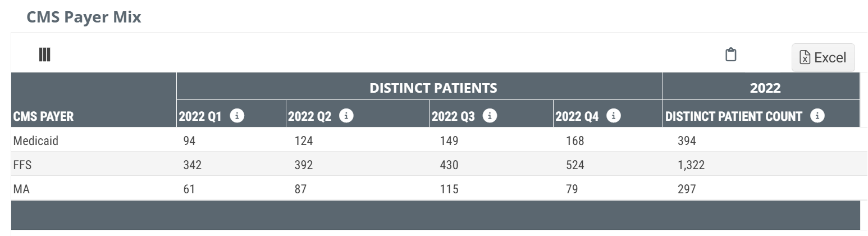Show info for the 2022 Q4 column

point(614,116)
